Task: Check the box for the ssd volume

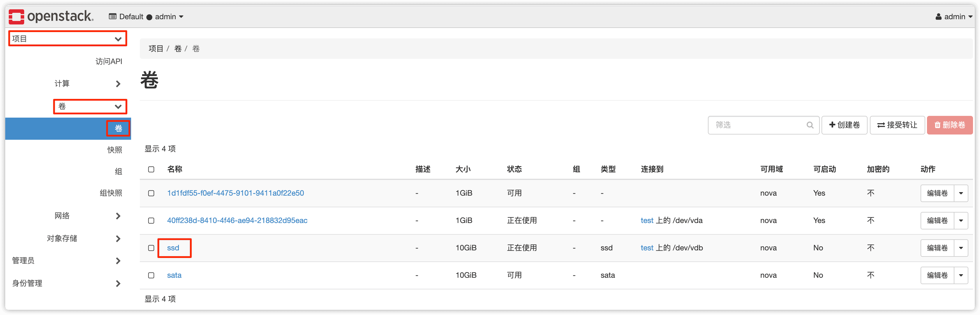Action: click(151, 248)
